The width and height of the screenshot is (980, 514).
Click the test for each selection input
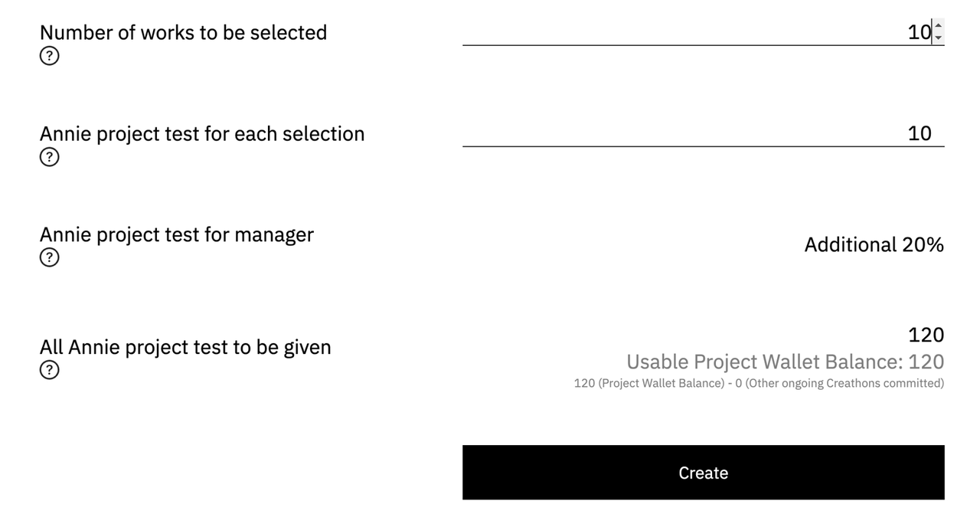[689, 133]
